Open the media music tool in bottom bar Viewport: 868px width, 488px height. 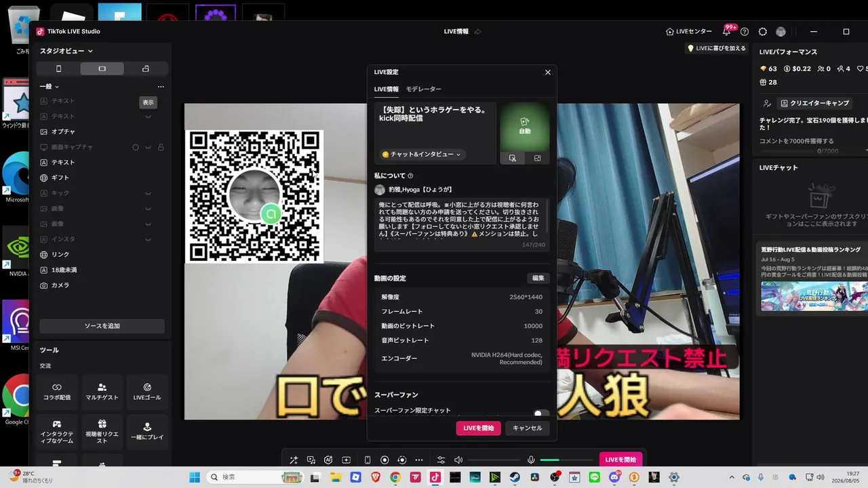click(x=311, y=460)
